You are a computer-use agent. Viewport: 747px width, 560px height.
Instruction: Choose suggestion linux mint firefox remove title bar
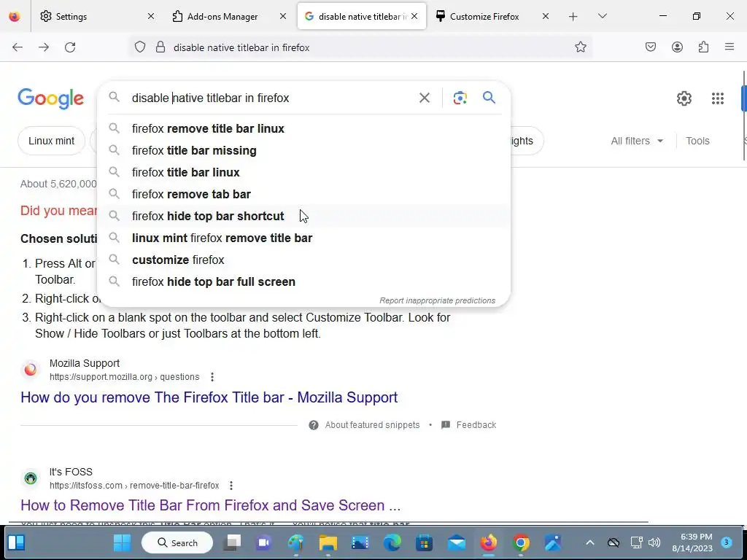[304, 238]
